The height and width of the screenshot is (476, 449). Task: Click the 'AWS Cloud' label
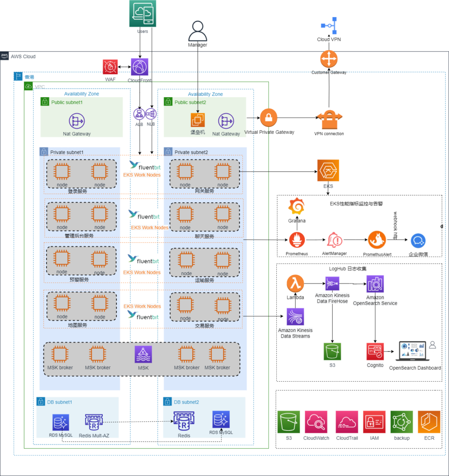tap(23, 56)
